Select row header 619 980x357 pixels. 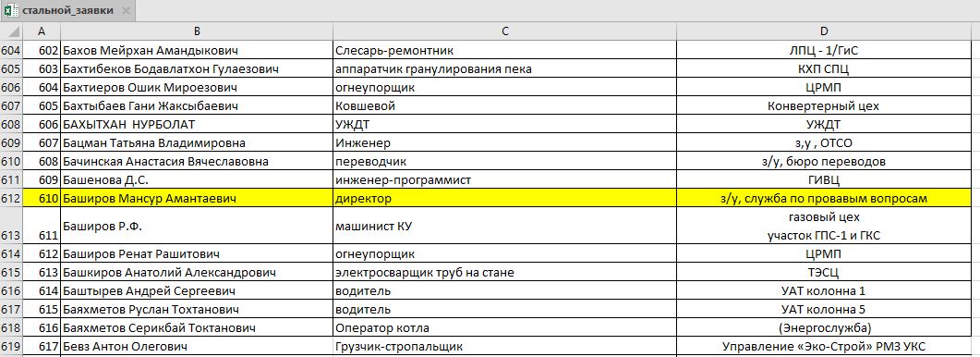(11, 346)
